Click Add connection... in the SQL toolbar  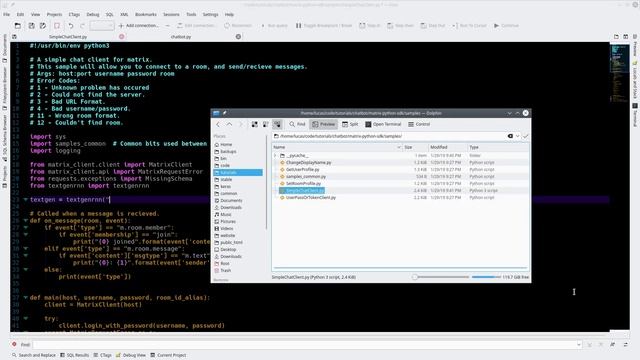coord(138,26)
